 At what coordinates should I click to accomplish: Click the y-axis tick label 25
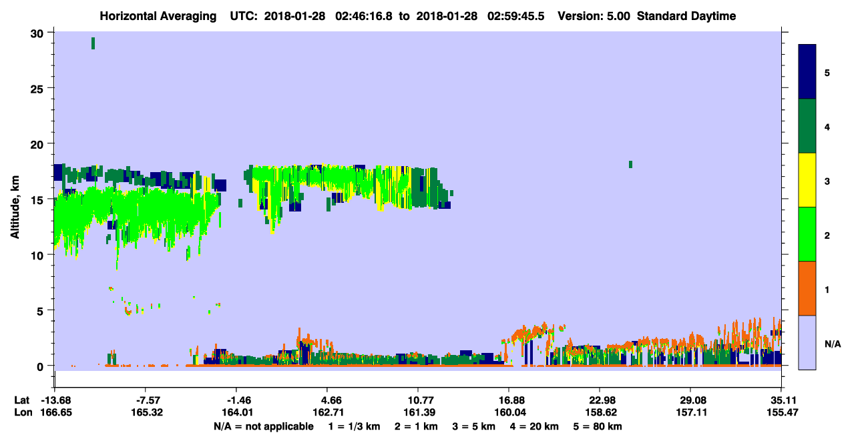point(38,89)
